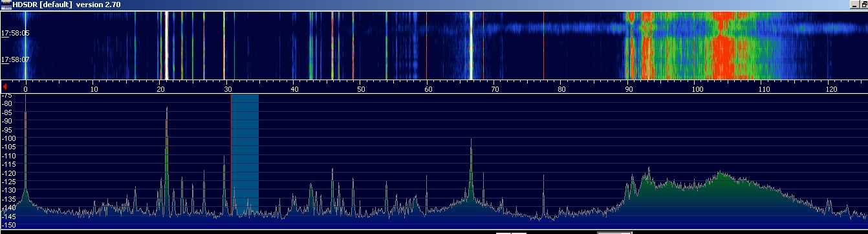Click the 17:58:07 waterfall timestamp
Screen dimensions: 868x234
[x=16, y=60]
